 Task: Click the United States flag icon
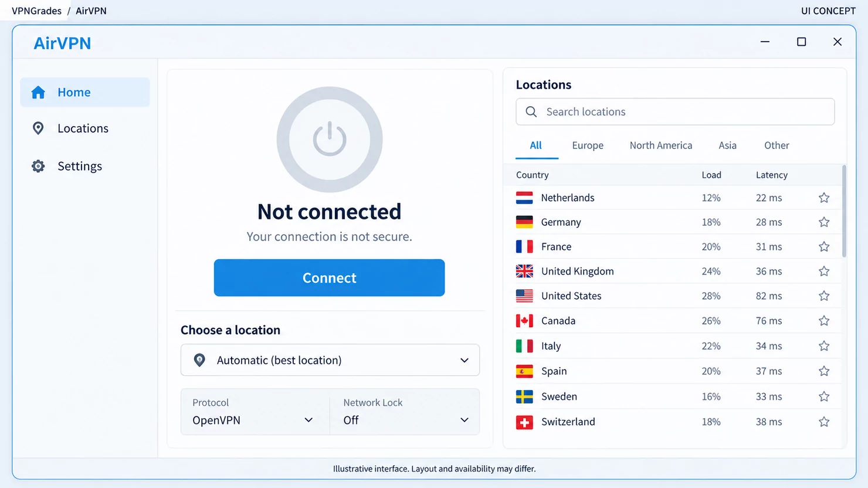click(x=524, y=296)
